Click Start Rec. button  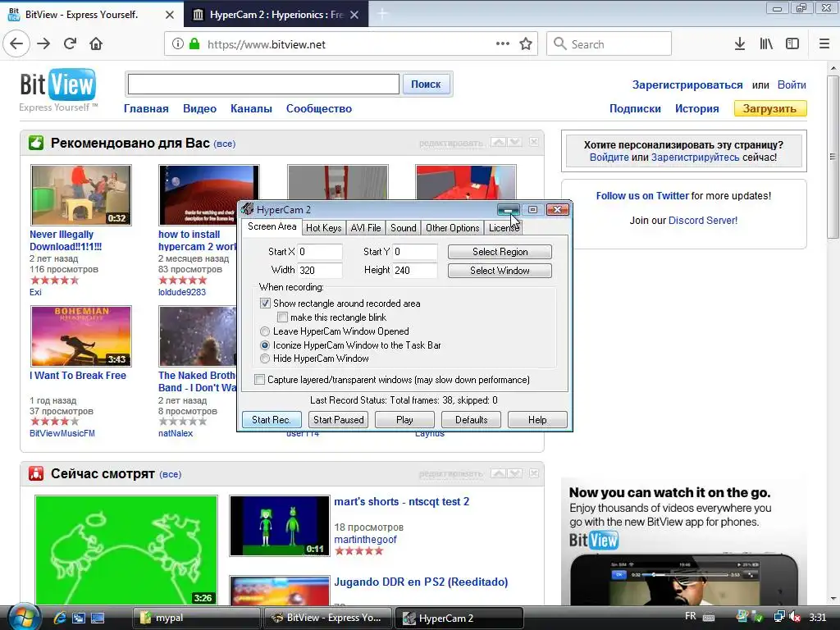271,419
